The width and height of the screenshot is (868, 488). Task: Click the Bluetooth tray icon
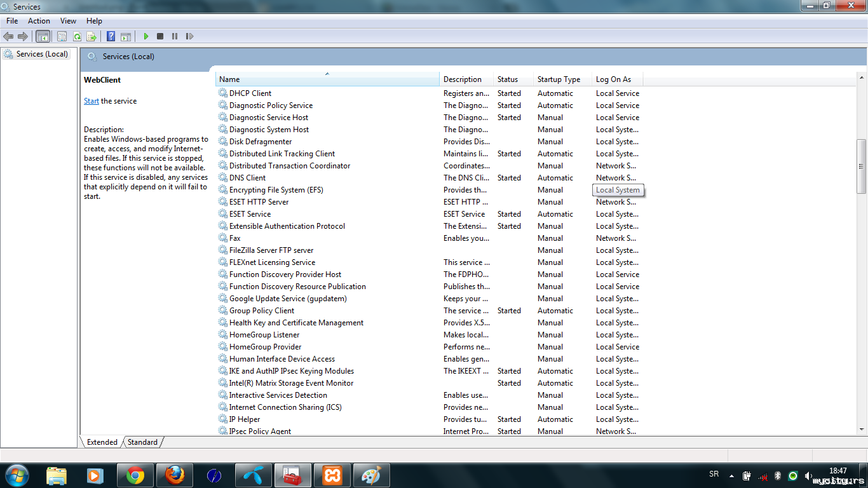[x=777, y=475]
